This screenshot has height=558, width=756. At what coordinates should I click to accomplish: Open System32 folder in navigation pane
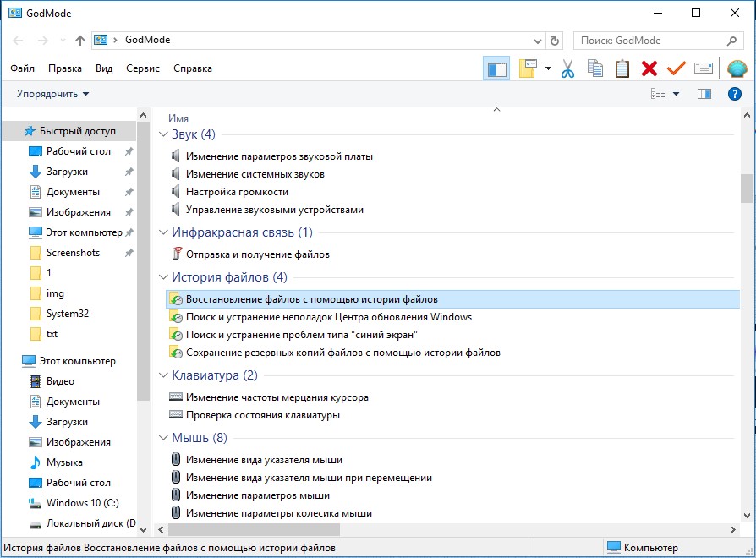click(x=68, y=314)
